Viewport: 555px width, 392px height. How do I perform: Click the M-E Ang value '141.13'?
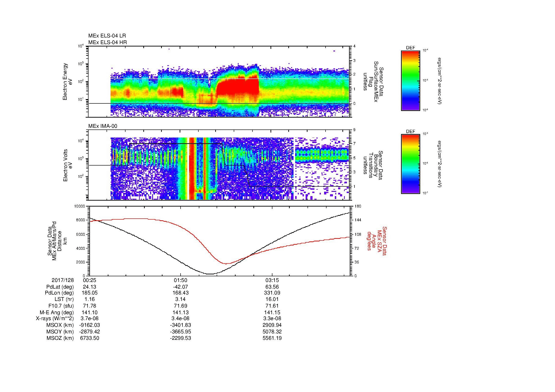coord(180,312)
